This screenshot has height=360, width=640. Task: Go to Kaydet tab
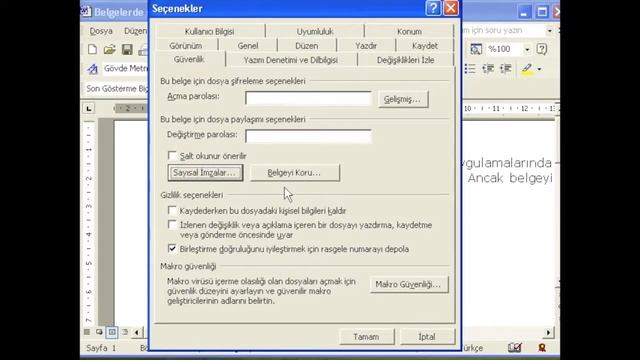[x=424, y=46]
